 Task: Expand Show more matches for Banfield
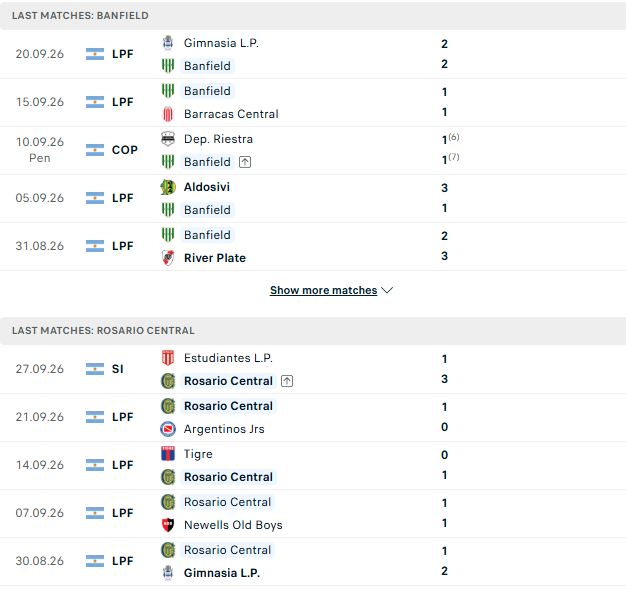[x=323, y=290]
